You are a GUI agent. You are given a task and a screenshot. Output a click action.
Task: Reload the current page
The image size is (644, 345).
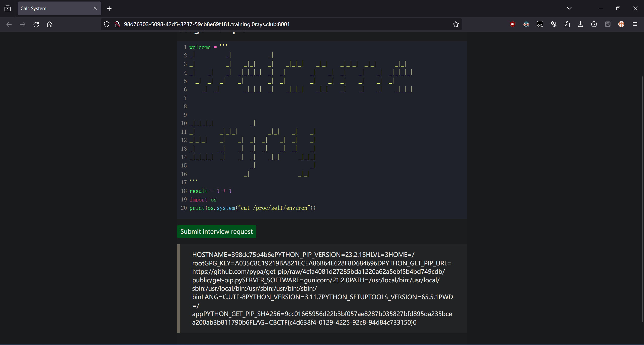pyautogui.click(x=36, y=24)
